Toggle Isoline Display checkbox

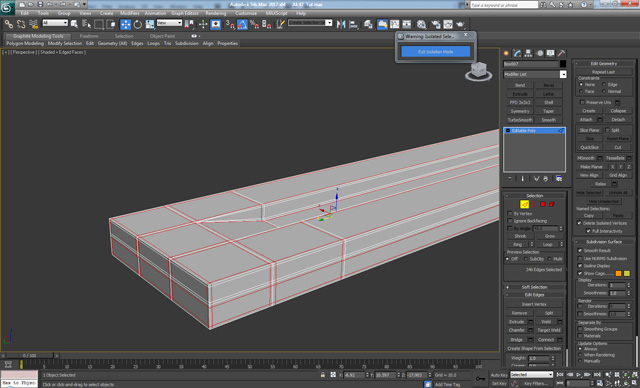[x=580, y=266]
